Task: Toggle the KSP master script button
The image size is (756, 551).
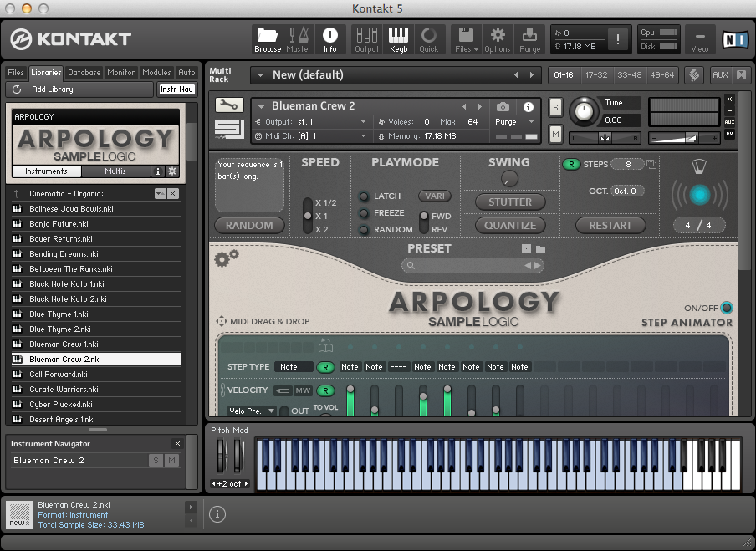Action: pyautogui.click(x=694, y=74)
